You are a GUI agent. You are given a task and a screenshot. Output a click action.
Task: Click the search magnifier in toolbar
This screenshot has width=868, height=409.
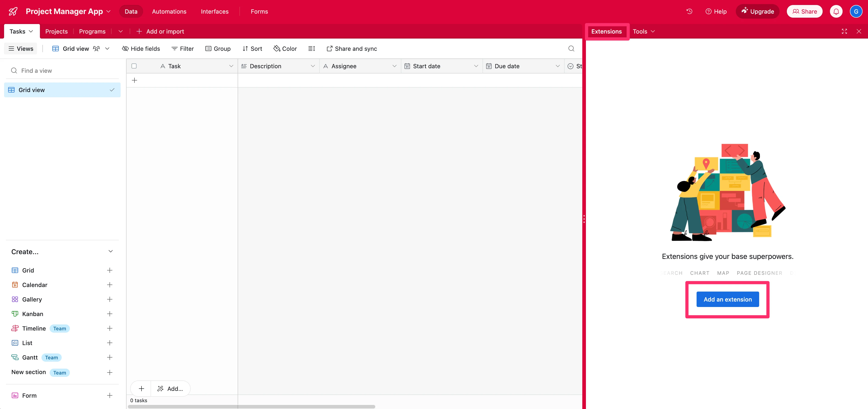click(571, 49)
